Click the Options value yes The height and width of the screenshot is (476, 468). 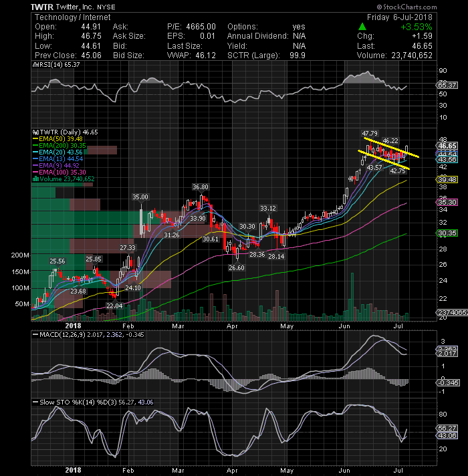click(299, 27)
